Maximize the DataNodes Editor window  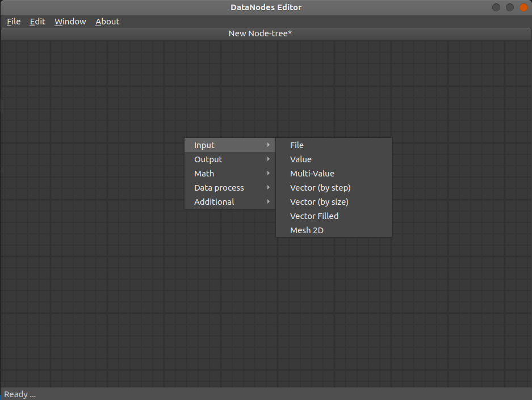tap(510, 7)
